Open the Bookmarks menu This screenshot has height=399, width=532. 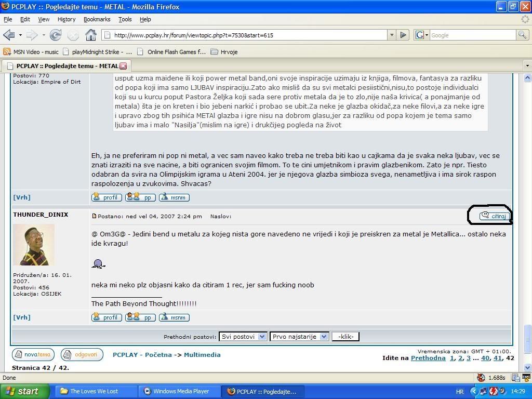pyautogui.click(x=97, y=19)
